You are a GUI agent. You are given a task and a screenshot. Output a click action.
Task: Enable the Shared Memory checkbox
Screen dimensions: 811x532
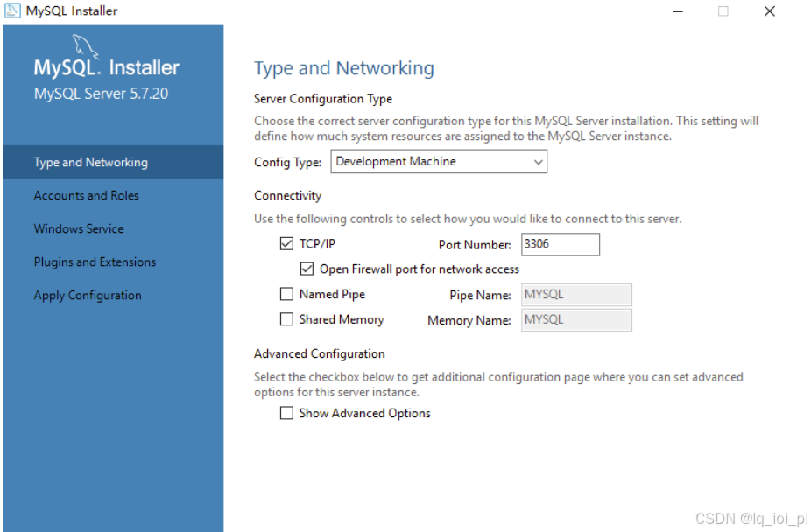(x=286, y=319)
